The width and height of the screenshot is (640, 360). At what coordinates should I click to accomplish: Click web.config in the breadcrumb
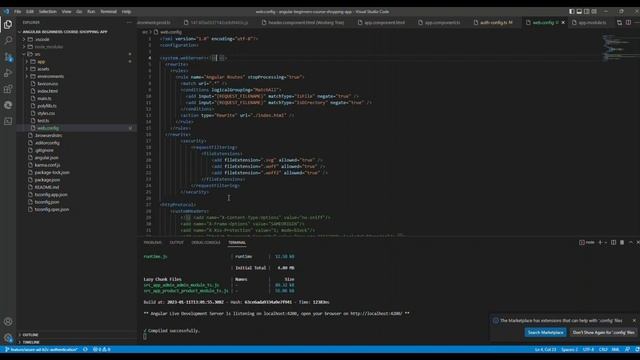[171, 32]
